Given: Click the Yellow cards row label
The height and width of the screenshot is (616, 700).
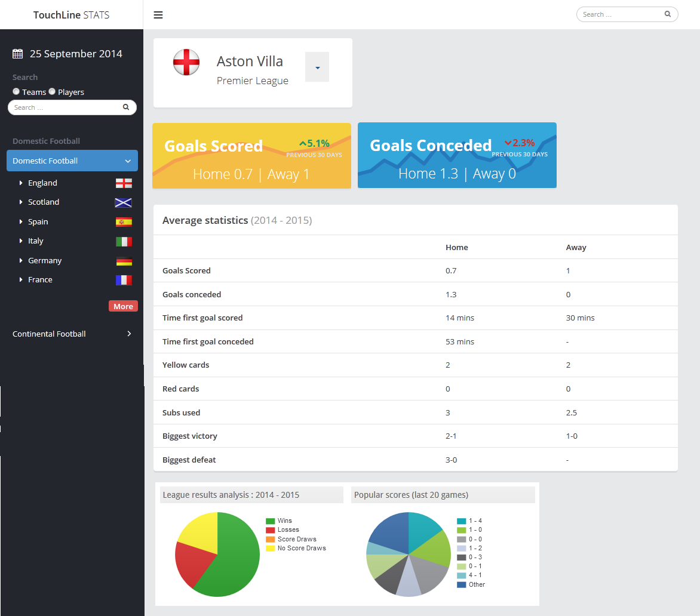Looking at the screenshot, I should pyautogui.click(x=186, y=365).
